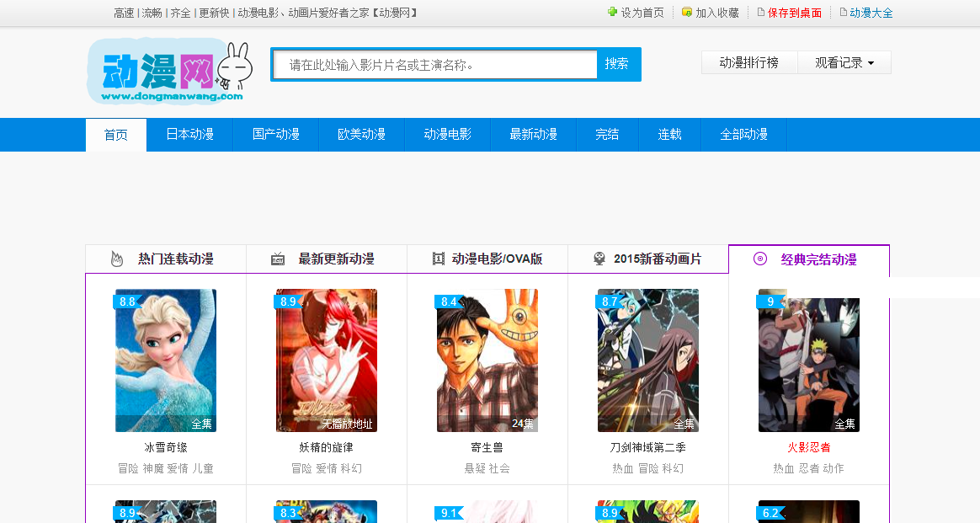The width and height of the screenshot is (980, 523).
Task: Click the 8.4 rating badge on 寄生兽
Action: point(449,302)
